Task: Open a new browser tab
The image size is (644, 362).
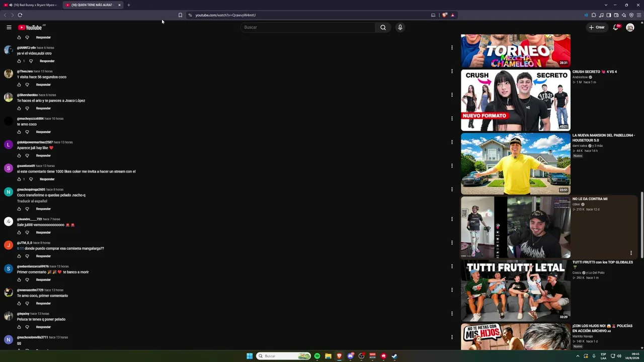Action: point(128,5)
